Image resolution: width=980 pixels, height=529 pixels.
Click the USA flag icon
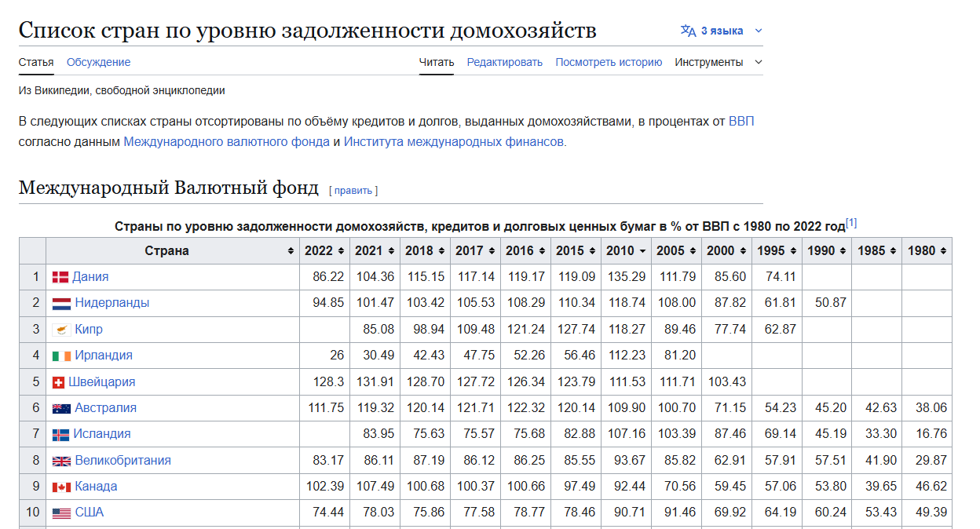pos(62,513)
